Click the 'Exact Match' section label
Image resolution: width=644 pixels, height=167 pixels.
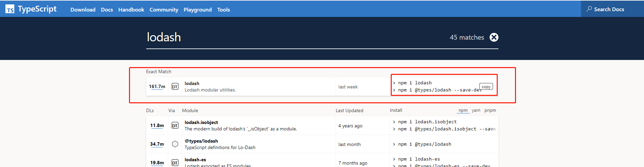159,71
